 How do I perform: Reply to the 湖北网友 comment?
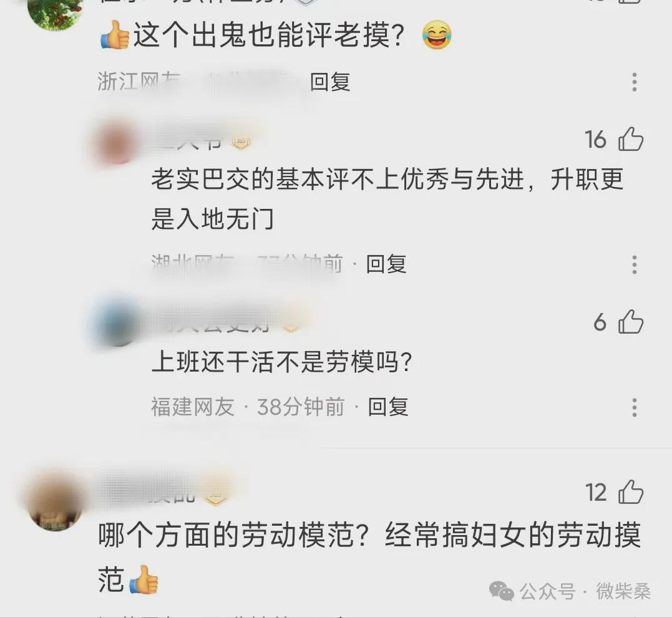[x=386, y=264]
